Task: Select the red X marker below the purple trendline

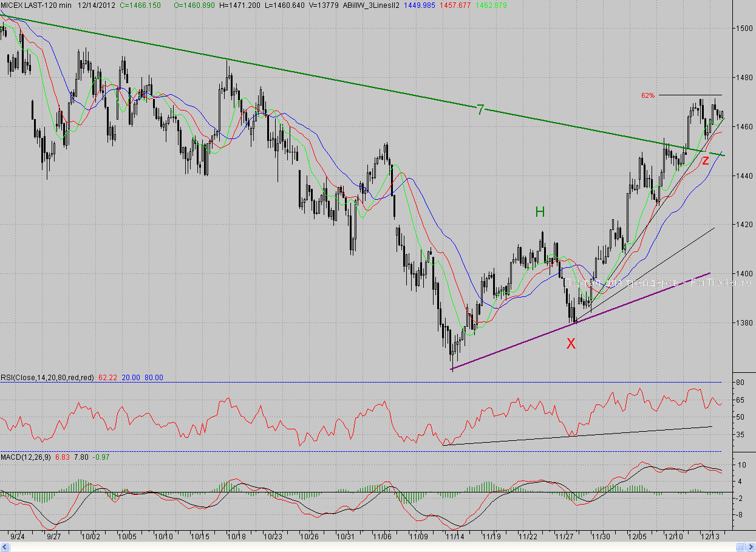Action: pyautogui.click(x=571, y=344)
